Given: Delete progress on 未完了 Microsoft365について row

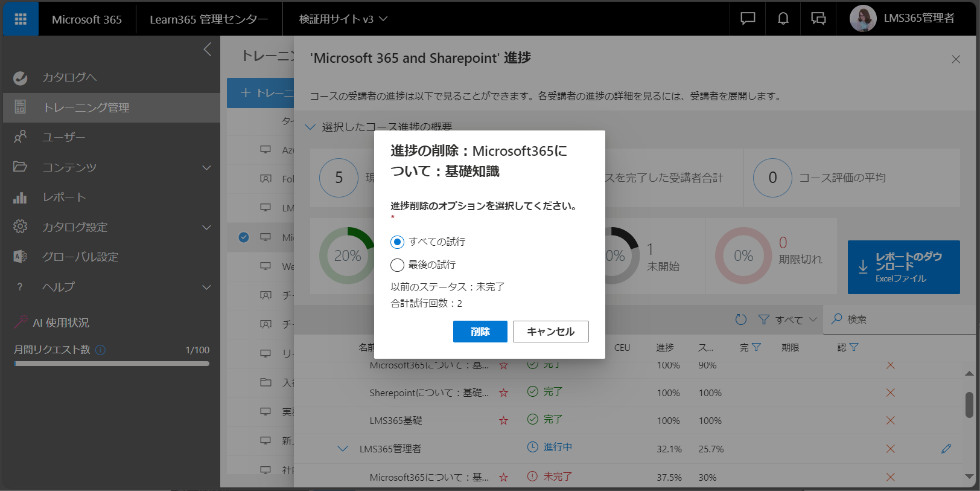Looking at the screenshot, I should click(890, 477).
